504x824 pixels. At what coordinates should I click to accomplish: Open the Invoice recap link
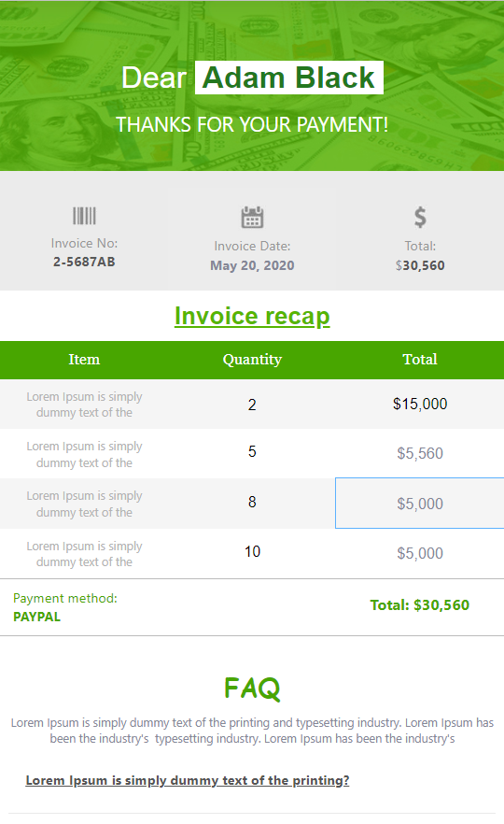252,316
